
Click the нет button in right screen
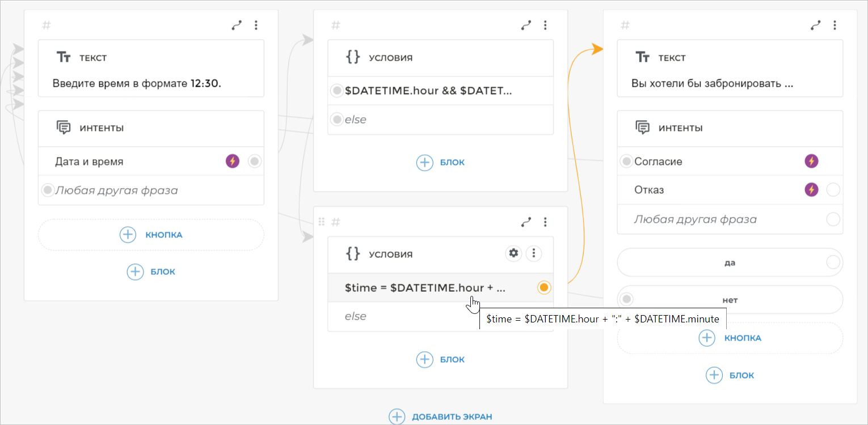pyautogui.click(x=731, y=300)
